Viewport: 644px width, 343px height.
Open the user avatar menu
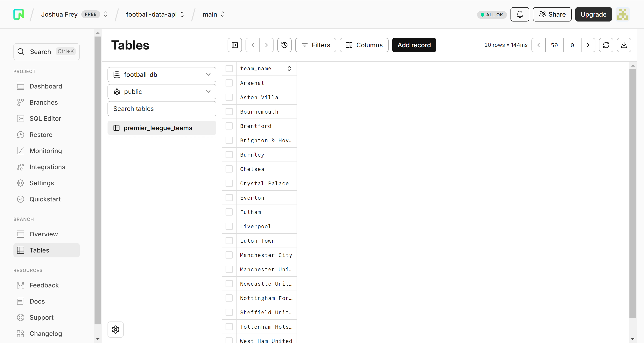[x=622, y=15]
